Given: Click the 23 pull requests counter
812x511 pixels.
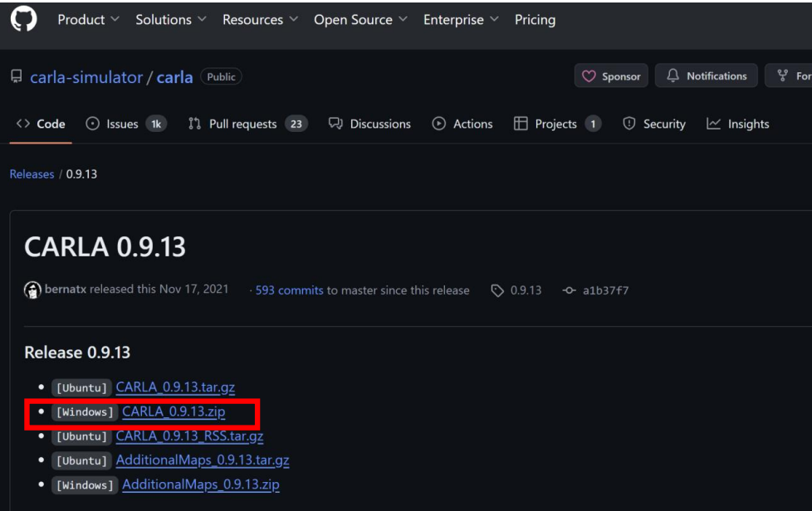Looking at the screenshot, I should pyautogui.click(x=296, y=124).
